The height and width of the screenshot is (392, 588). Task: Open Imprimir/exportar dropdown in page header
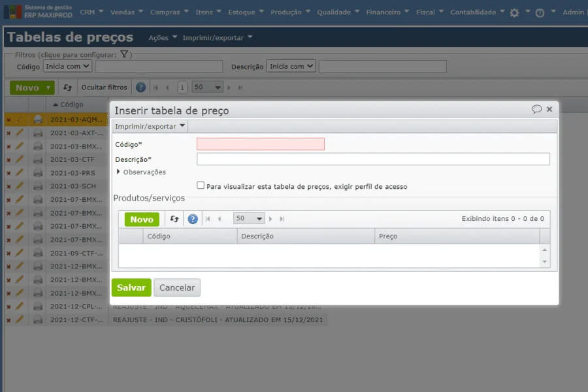[218, 37]
